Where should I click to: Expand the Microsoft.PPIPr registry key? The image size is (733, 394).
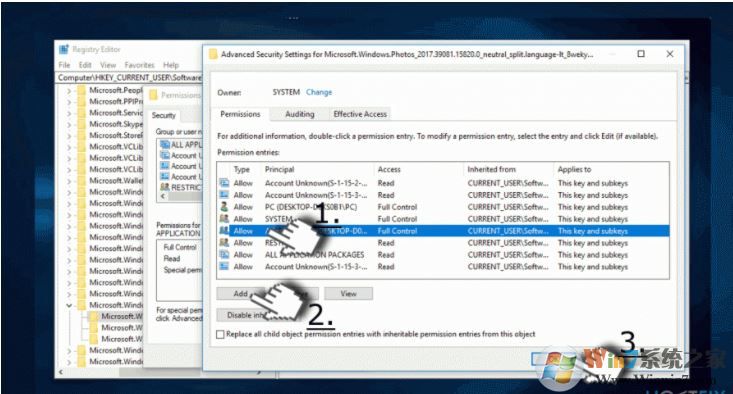(69, 102)
